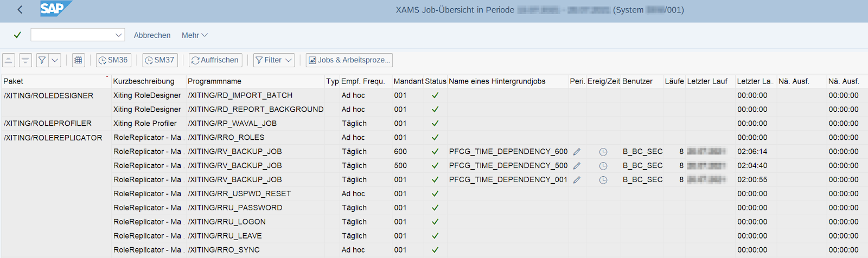The height and width of the screenshot is (258, 868).
Task: Open transaction SM36
Action: (113, 60)
